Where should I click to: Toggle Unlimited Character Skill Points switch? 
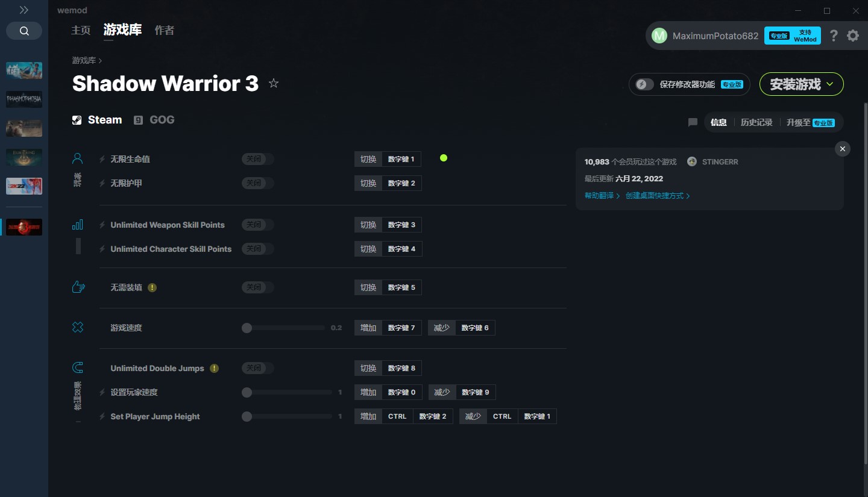coord(257,249)
